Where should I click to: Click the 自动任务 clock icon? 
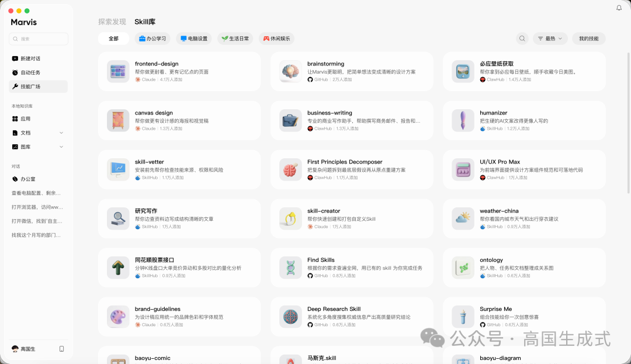(15, 73)
